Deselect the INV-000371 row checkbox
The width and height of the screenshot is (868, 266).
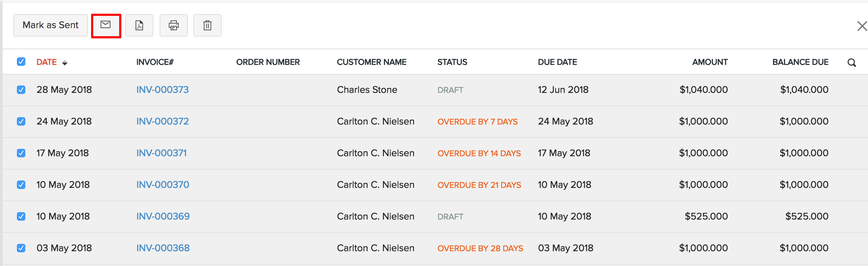(21, 153)
